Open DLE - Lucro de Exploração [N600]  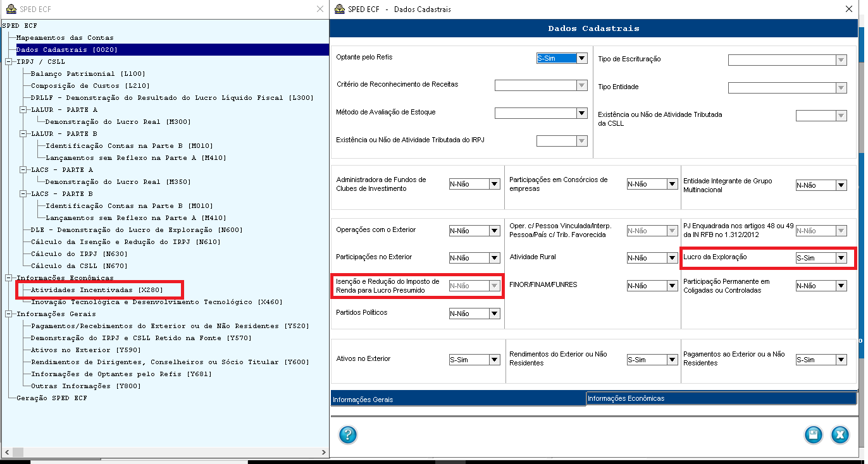tap(137, 230)
